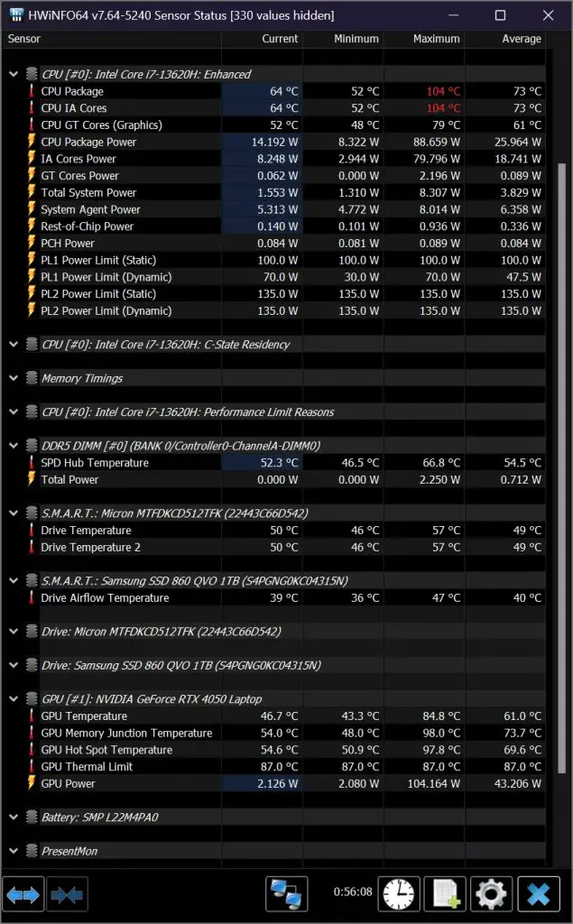Collapse the S.M.A.R.T. Samsung SSD 860 QVO group

pos(14,581)
